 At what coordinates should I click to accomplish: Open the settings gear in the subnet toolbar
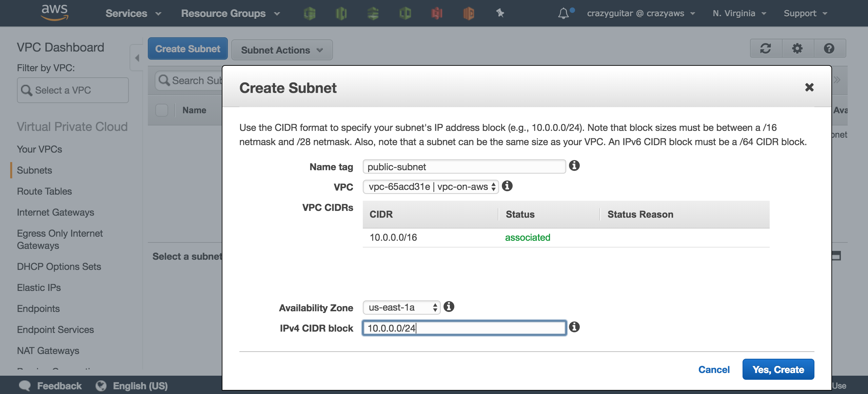click(797, 48)
